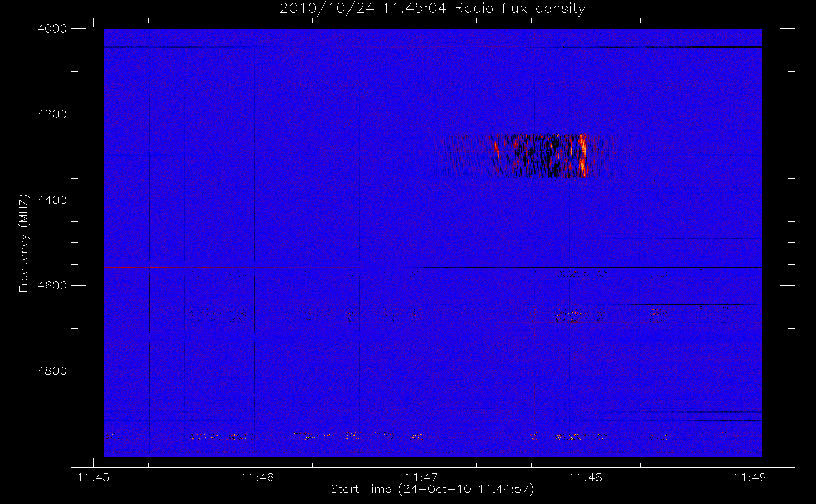Click the '11:45' time axis label

pos(93,477)
